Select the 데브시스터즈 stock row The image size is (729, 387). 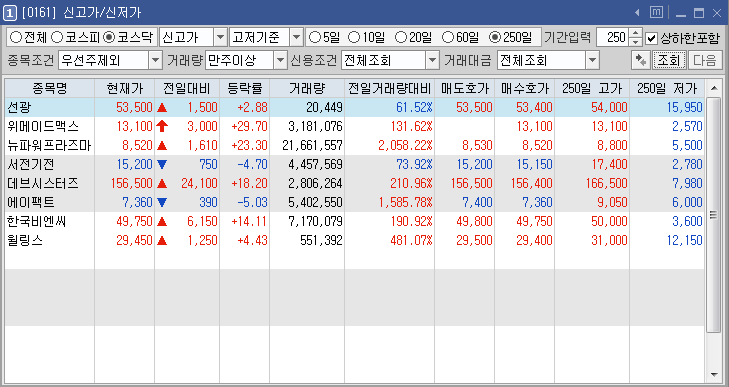[355, 184]
